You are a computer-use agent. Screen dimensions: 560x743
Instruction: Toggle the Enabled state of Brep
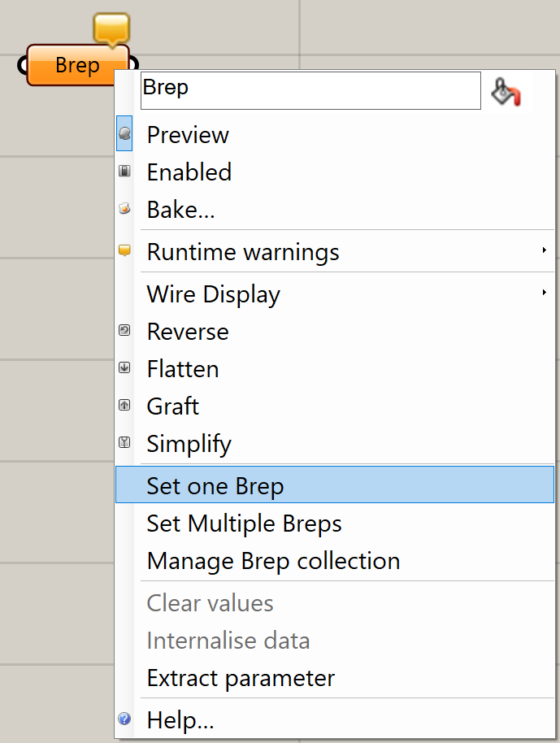(x=189, y=172)
